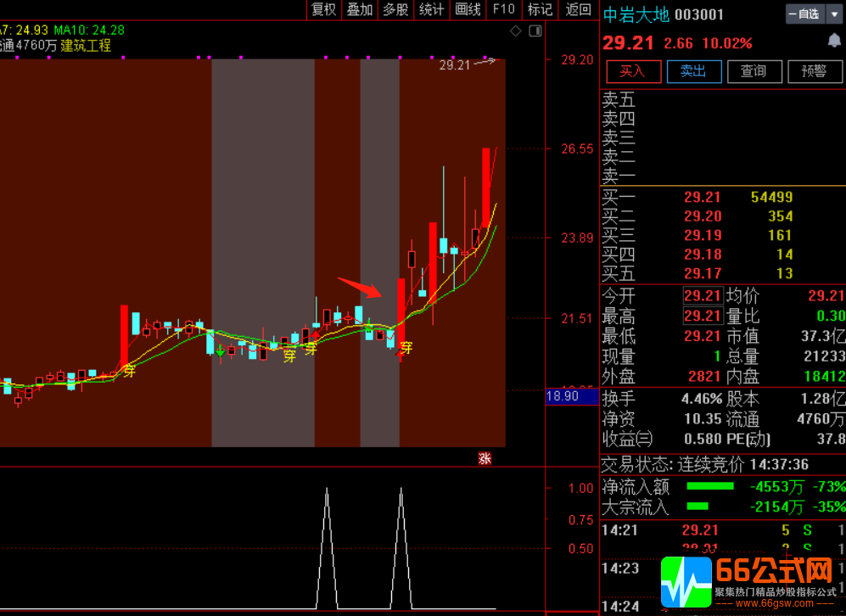Toggle the side panel layout icon
The height and width of the screenshot is (616, 846).
click(535, 31)
